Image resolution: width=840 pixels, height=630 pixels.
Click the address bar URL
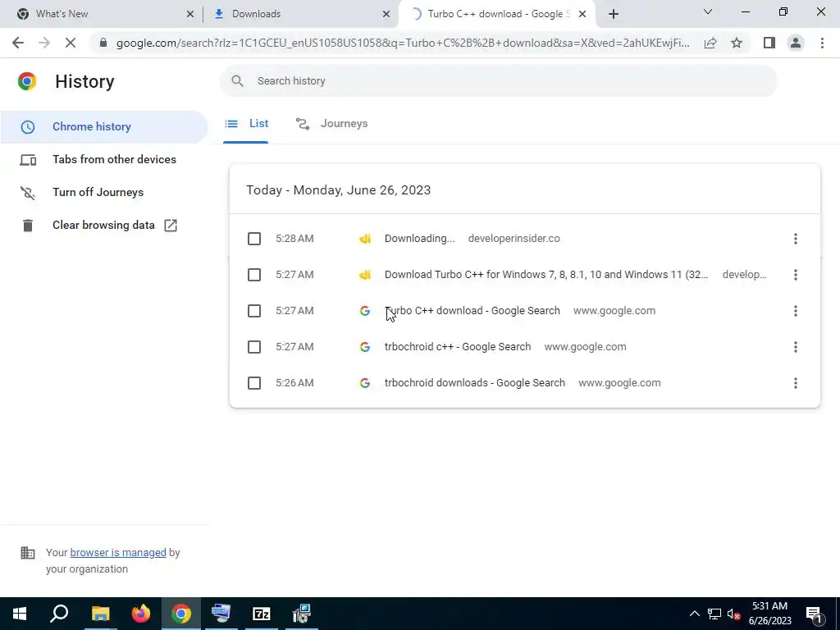[x=403, y=43]
